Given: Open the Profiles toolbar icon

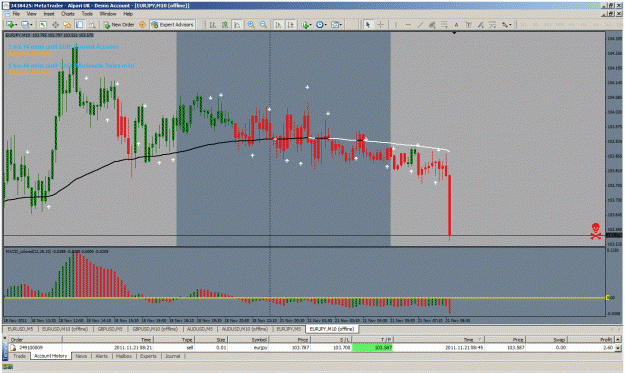Looking at the screenshot, I should tap(26, 25).
